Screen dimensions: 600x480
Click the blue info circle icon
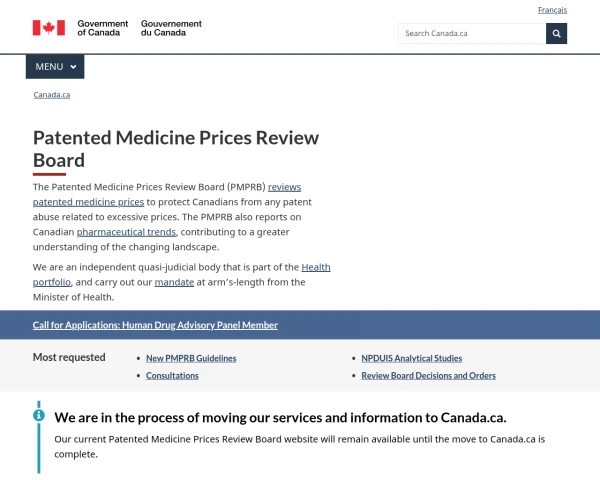[x=39, y=415]
